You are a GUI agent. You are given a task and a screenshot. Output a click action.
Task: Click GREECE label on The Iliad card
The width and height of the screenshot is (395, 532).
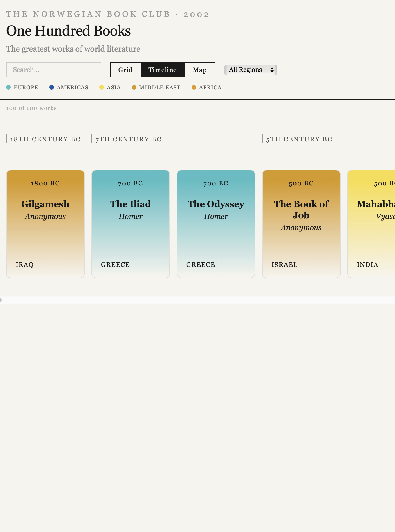point(115,265)
